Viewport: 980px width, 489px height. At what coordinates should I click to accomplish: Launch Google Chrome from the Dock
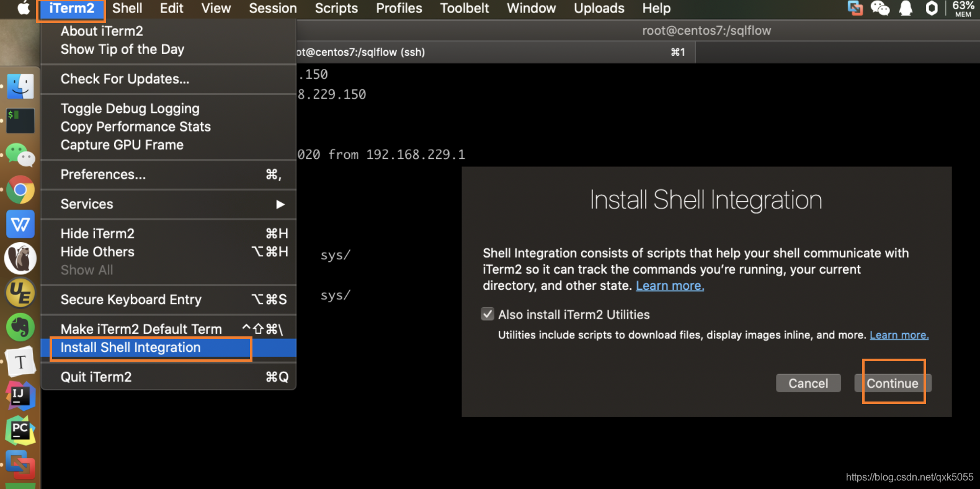[x=20, y=190]
